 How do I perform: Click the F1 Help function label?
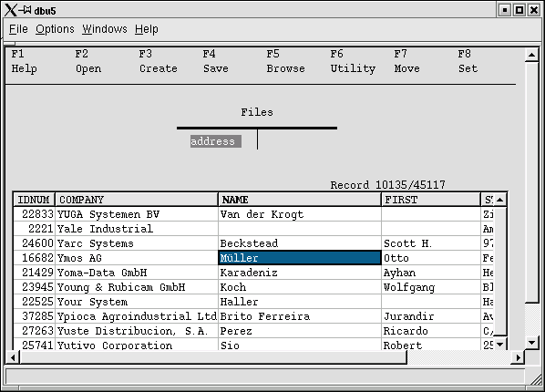[x=24, y=61]
